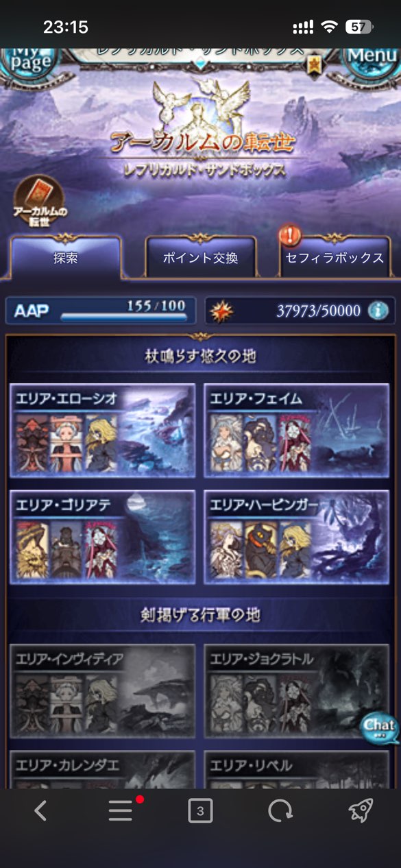Viewport: 401px width, 868px height.
Task: Open the browser hamburger menu
Action: pos(121,811)
